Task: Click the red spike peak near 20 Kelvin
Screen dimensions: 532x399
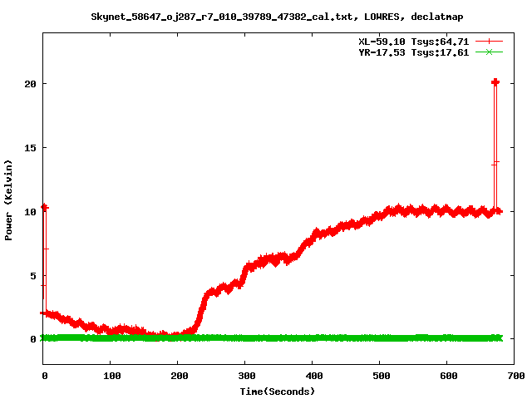Action: pyautogui.click(x=495, y=82)
